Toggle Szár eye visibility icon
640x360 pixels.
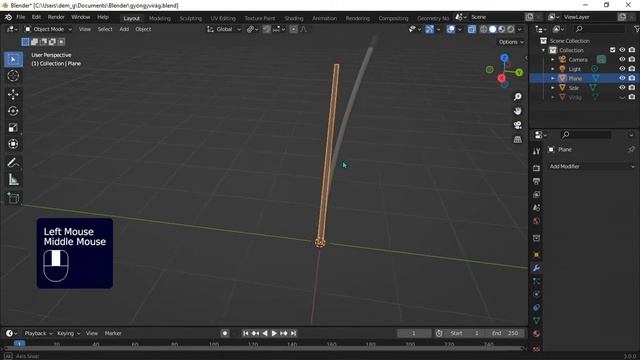pyautogui.click(x=622, y=88)
